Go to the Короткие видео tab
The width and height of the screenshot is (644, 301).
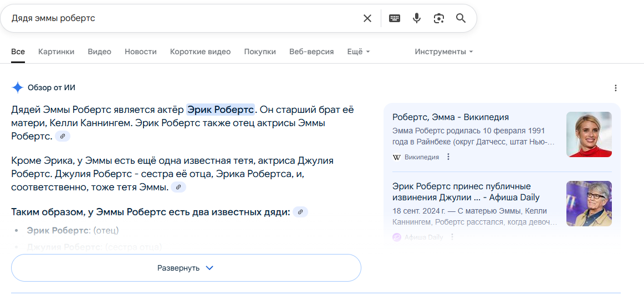pos(200,51)
